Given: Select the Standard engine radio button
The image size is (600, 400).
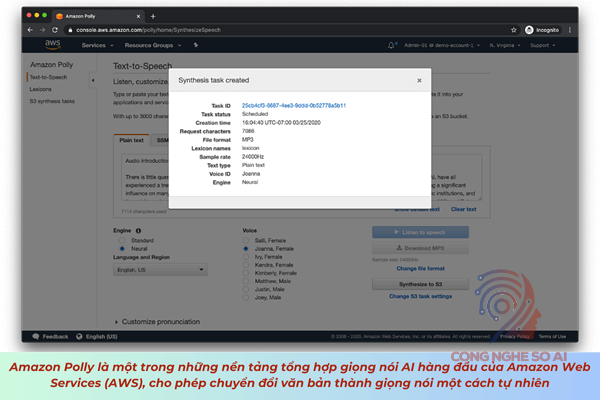Looking at the screenshot, I should tap(122, 240).
